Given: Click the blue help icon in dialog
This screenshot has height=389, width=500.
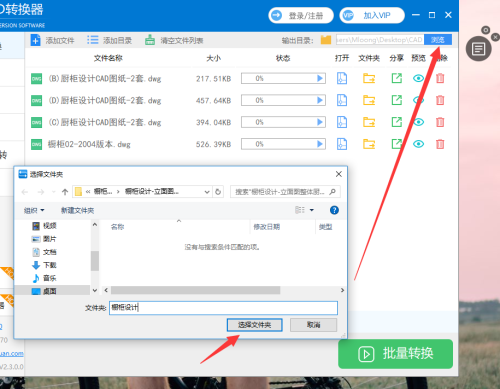Looking at the screenshot, I should (334, 210).
